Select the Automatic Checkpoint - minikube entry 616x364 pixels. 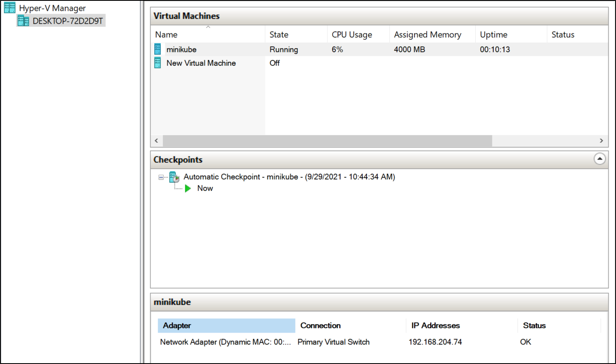click(x=289, y=177)
